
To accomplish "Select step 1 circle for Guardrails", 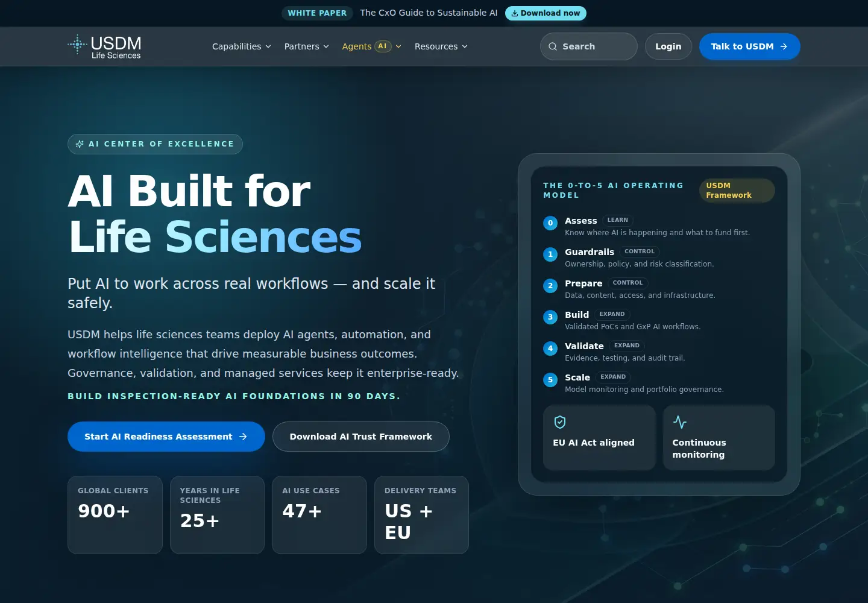I will click(x=550, y=254).
